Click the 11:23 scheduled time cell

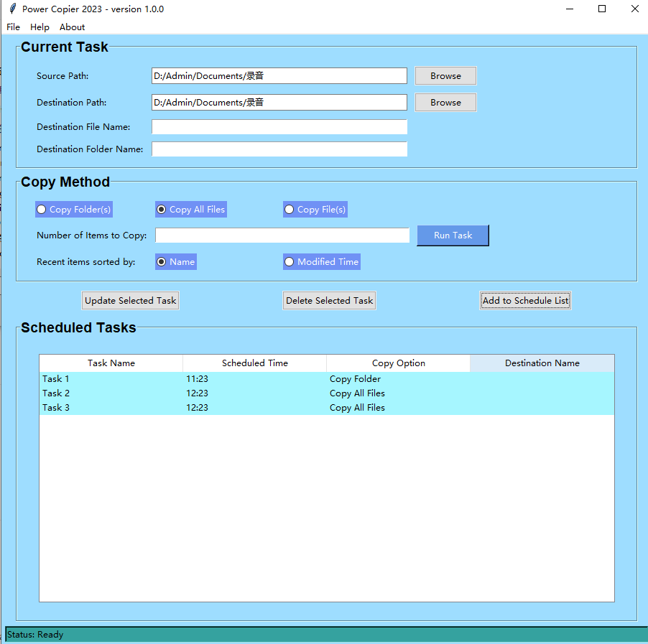[x=197, y=379]
